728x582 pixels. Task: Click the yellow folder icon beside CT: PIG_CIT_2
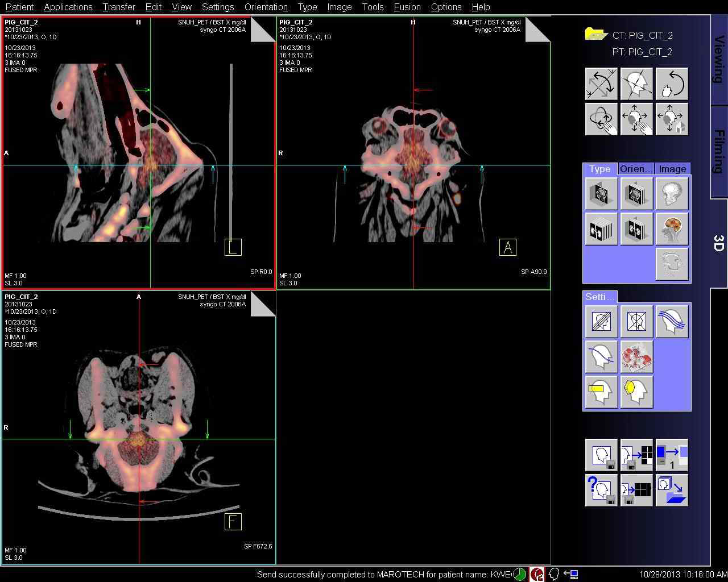pos(597,34)
